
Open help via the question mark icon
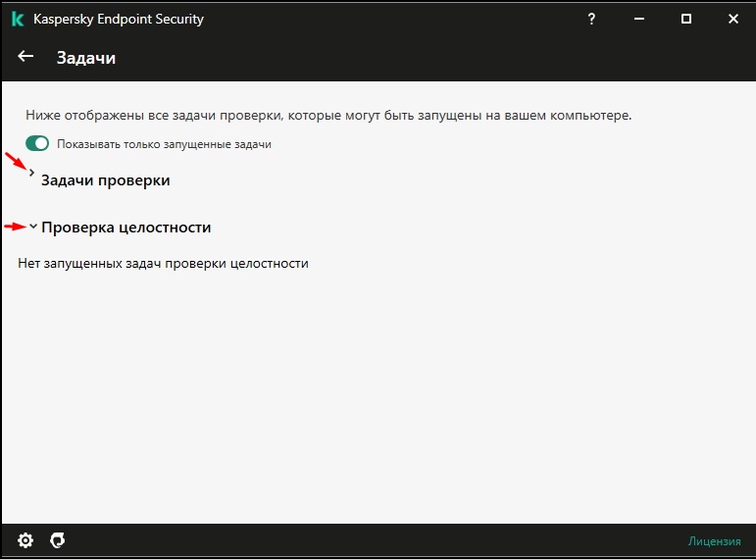pyautogui.click(x=591, y=19)
